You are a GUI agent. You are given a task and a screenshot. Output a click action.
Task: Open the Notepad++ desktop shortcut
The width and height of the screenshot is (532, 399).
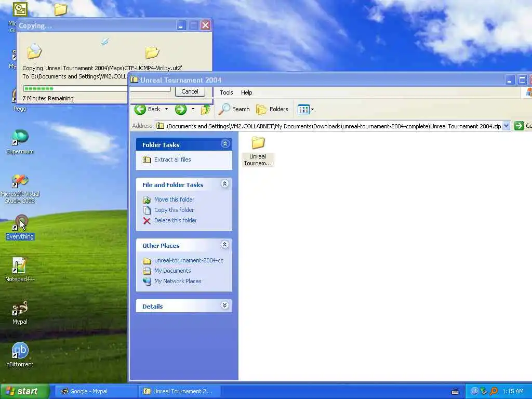[x=20, y=270]
